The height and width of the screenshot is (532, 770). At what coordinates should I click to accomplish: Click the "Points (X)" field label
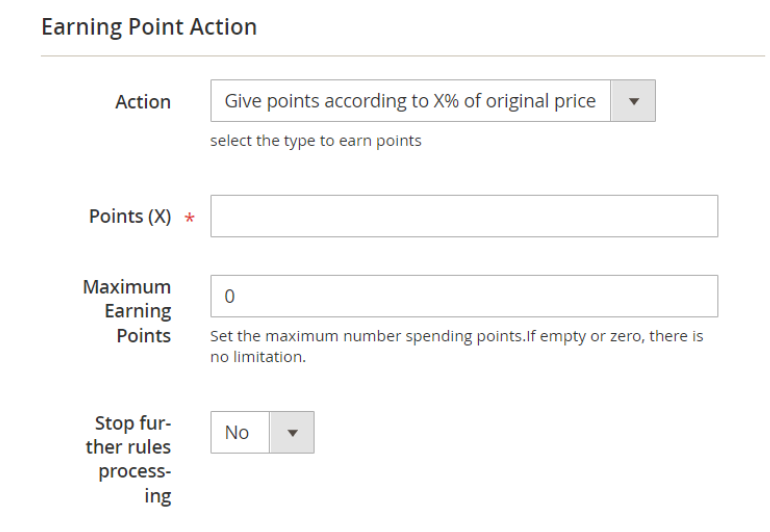point(130,216)
